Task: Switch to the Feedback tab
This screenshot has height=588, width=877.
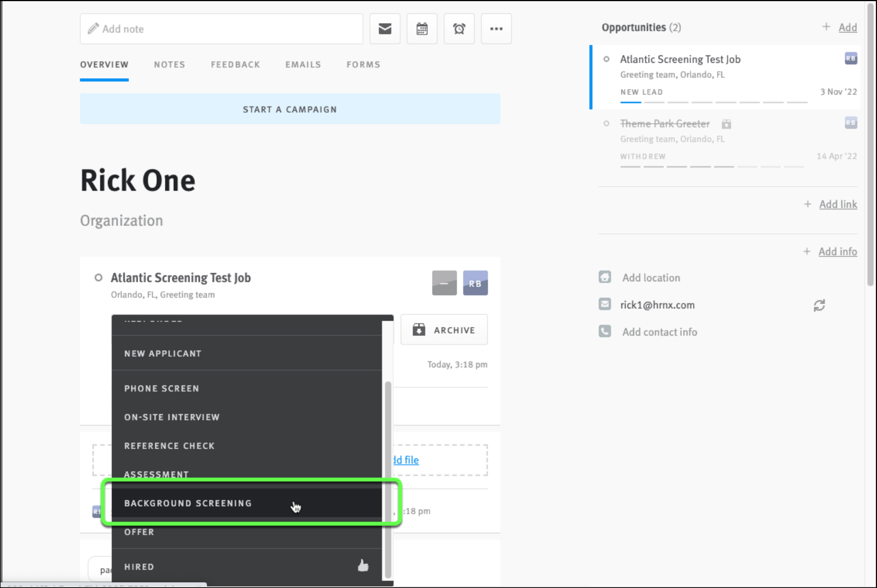Action: 235,64
